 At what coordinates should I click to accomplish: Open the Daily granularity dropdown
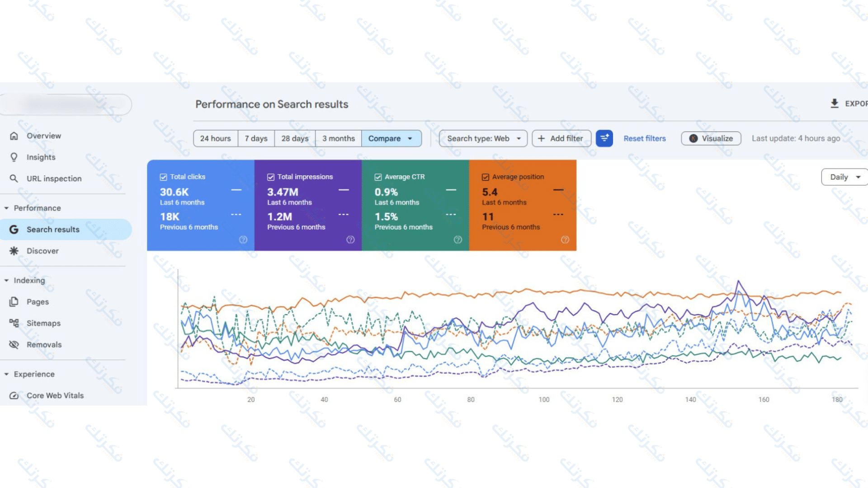(844, 177)
